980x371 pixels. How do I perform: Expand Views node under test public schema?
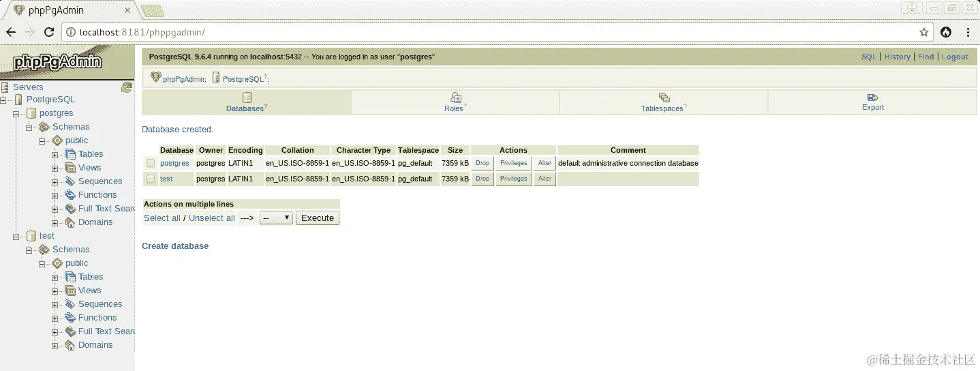[x=55, y=291]
